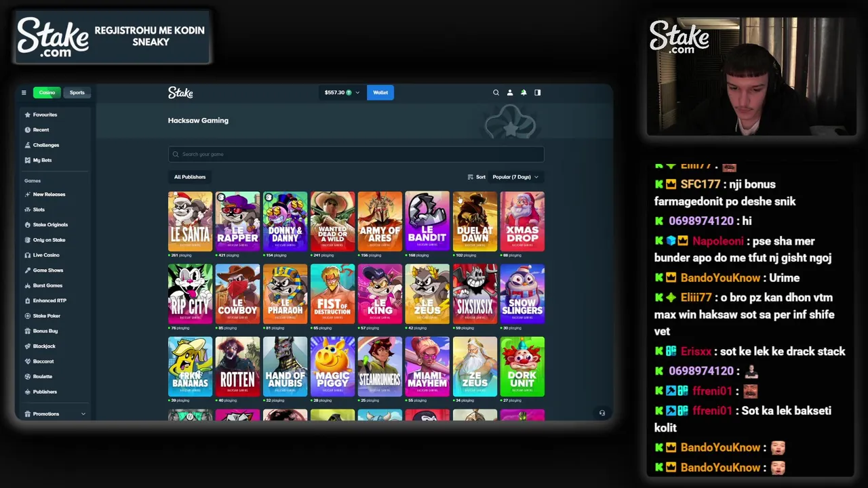This screenshot has height=488, width=868.
Task: Open the SixSixSix game thumbnail
Action: (x=475, y=293)
